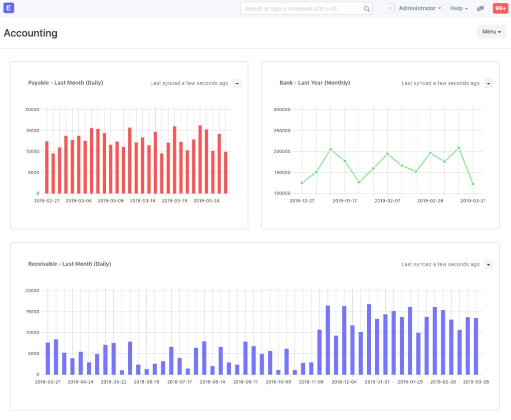The image size is (511, 420).
Task: Click the Administrator "A" avatar icon
Action: click(x=390, y=8)
